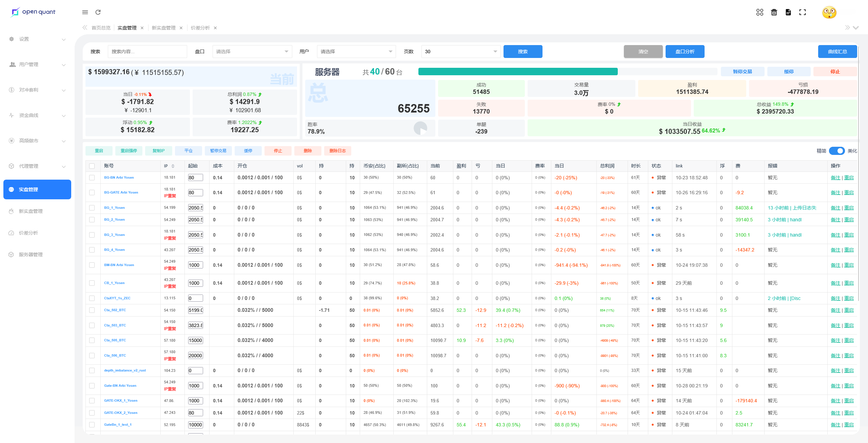Viewport: 868px width, 443px height.
Task: Open the Cta_502_BTC account link
Action: [x=115, y=310]
